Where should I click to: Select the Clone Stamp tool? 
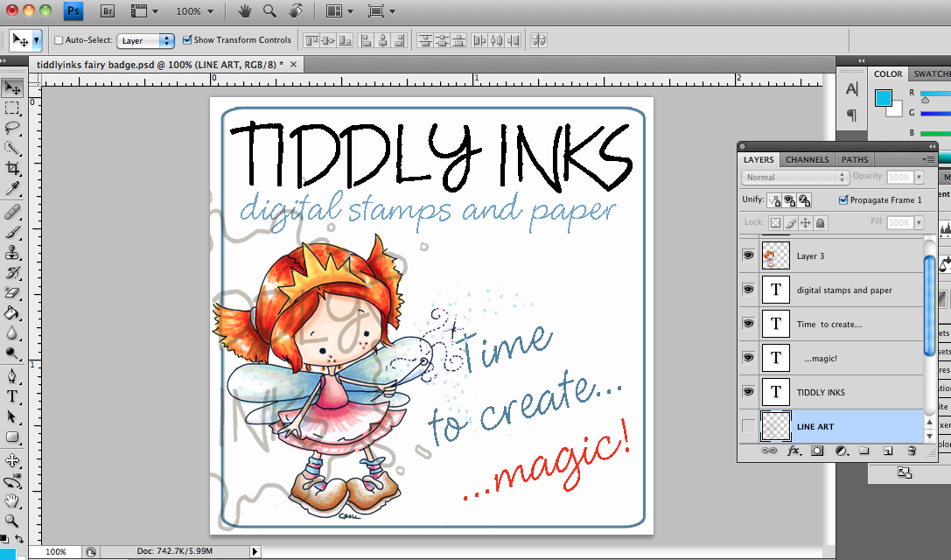pyautogui.click(x=12, y=252)
